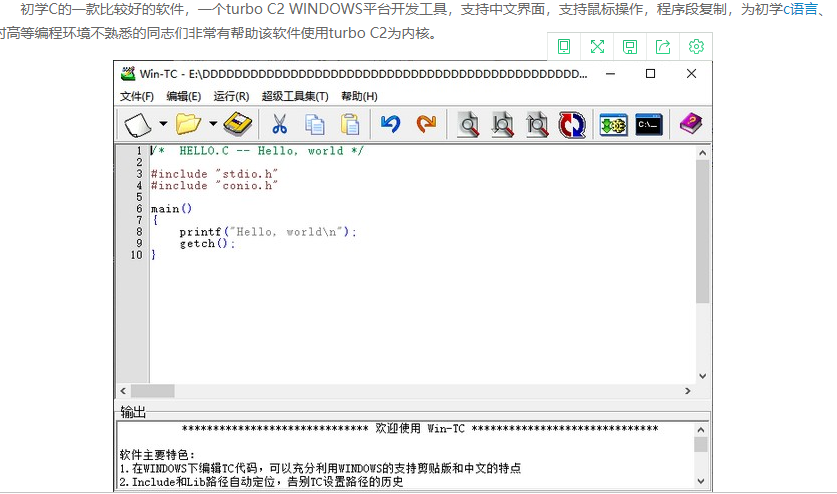Click the red-blue Replace arrows icon
The width and height of the screenshot is (837, 494).
tap(572, 125)
